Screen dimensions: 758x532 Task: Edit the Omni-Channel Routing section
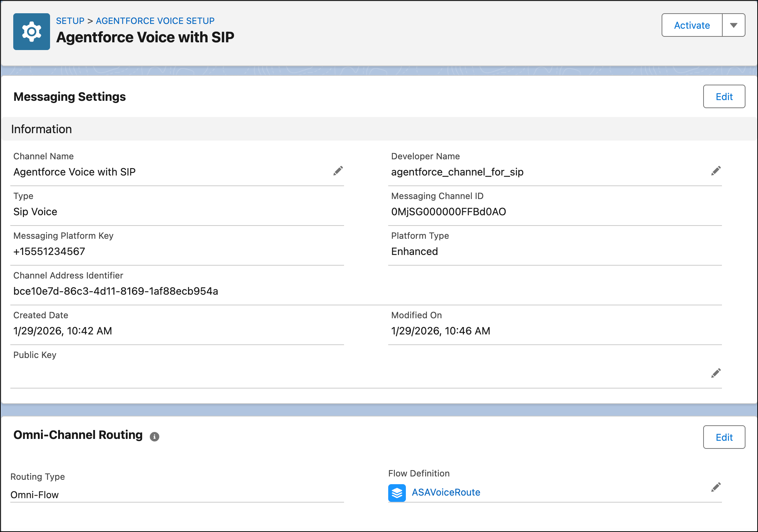pos(724,437)
